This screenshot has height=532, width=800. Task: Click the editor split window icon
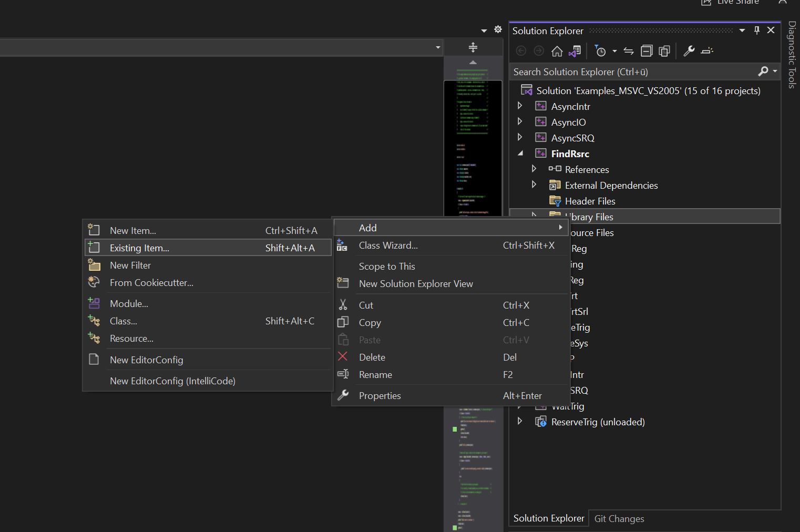pos(473,47)
